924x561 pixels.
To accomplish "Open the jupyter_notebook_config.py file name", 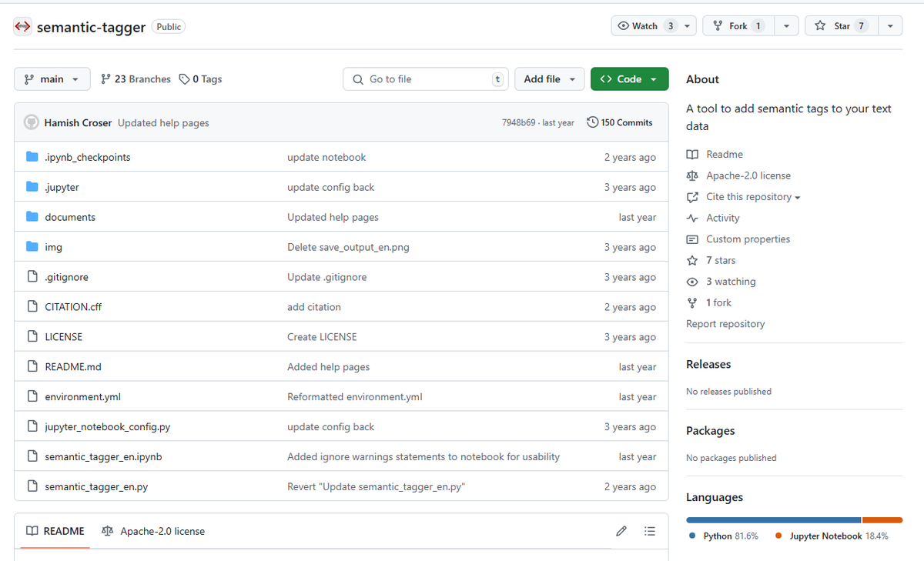I will [x=108, y=426].
